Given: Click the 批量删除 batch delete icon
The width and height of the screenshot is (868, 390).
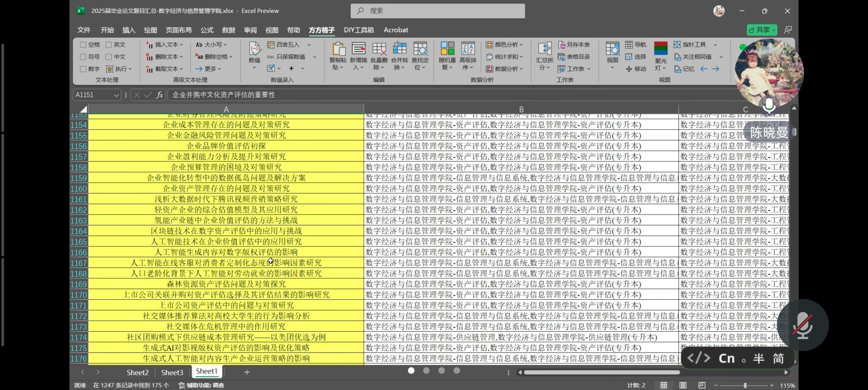Looking at the screenshot, I should click(x=378, y=50).
